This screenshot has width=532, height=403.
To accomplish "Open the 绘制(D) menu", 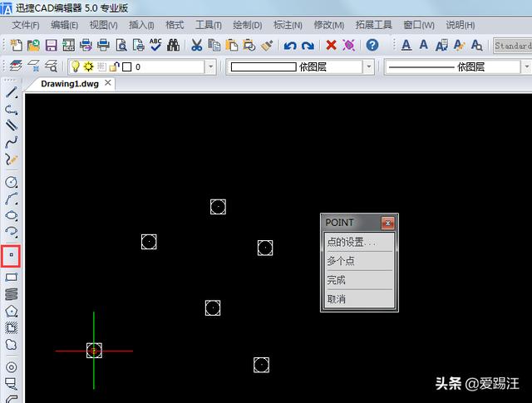I will click(248, 25).
